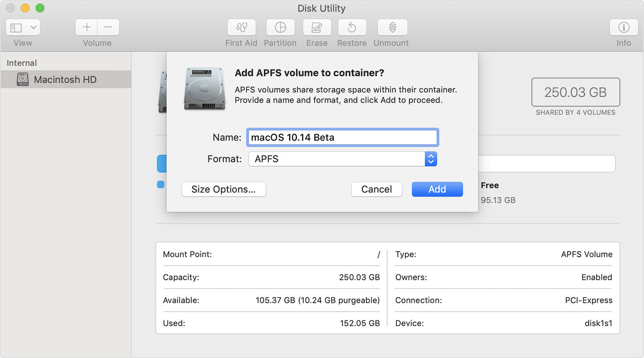Expand the View options chevron
644x358 pixels.
pos(33,28)
